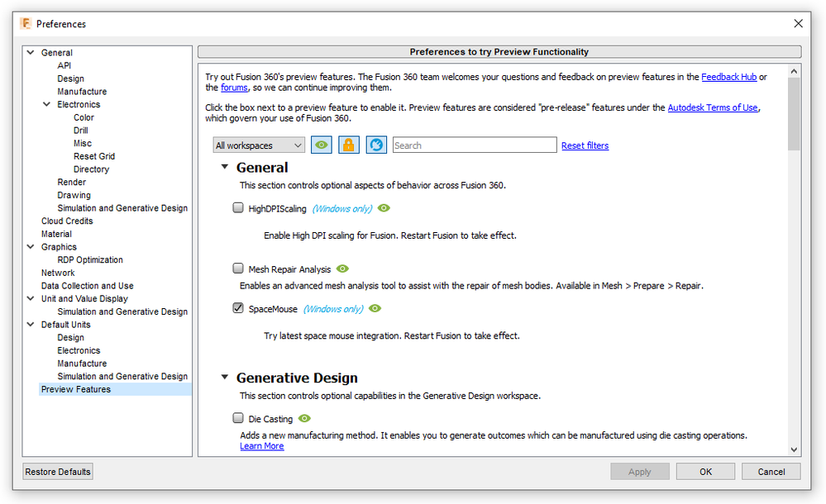Open the Color electronics settings
826x504 pixels.
pos(84,117)
